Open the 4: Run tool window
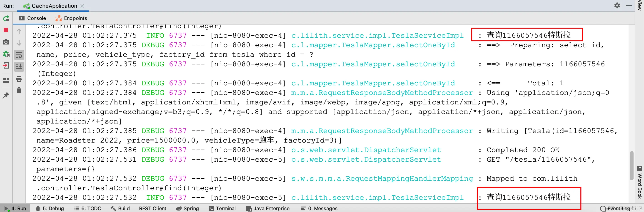644x212 pixels. pyautogui.click(x=15, y=209)
